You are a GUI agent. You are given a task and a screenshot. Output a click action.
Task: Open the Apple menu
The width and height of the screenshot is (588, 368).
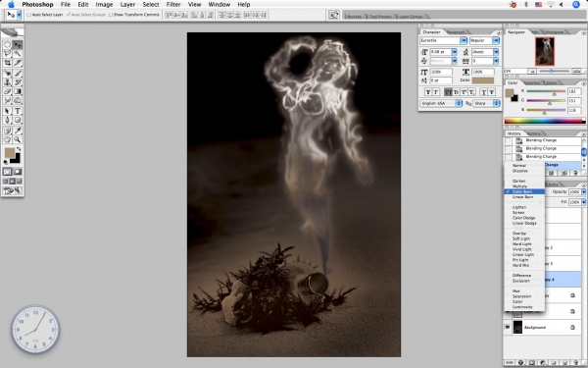[11, 5]
